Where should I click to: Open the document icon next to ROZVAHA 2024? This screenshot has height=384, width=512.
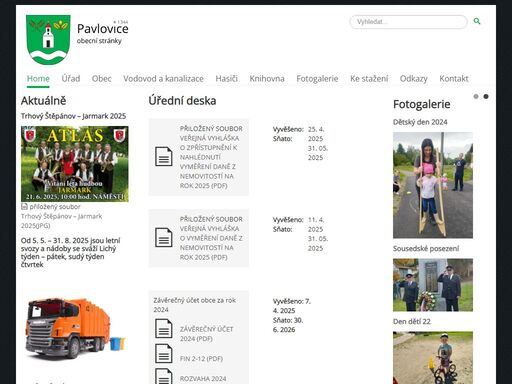pyautogui.click(x=164, y=377)
